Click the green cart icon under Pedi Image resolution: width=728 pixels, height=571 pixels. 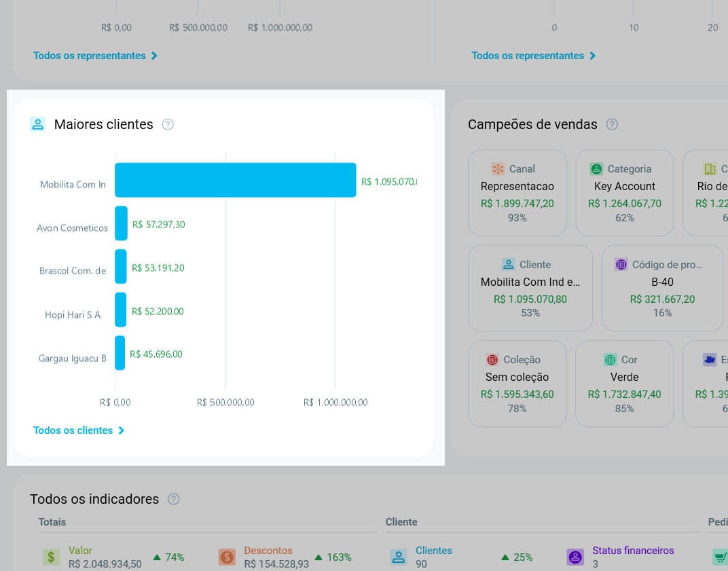coord(720,557)
